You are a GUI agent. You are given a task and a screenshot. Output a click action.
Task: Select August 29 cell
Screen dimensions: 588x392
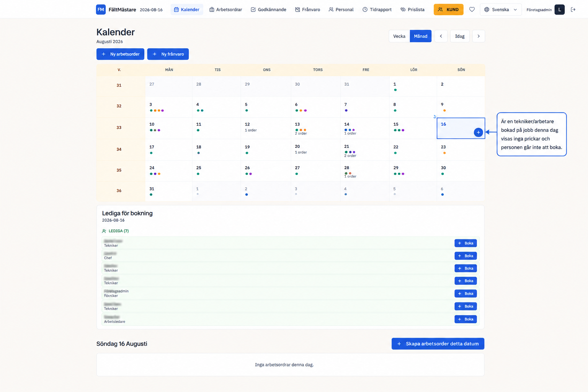413,171
